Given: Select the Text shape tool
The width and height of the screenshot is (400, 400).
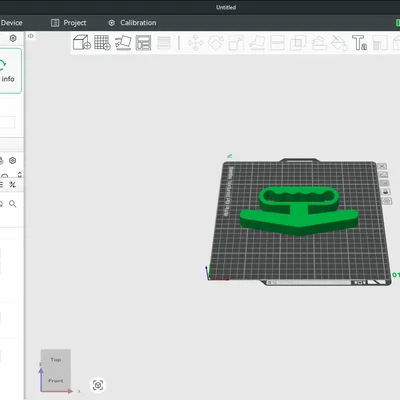Looking at the screenshot, I should click(359, 43).
